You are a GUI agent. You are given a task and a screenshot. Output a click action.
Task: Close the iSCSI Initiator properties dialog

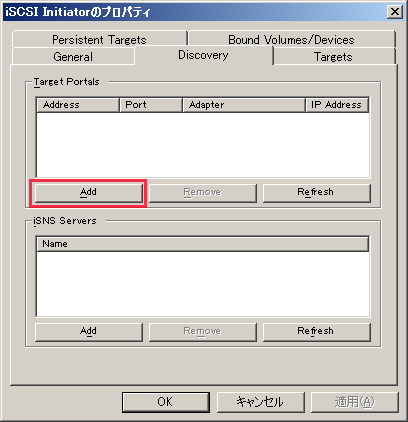click(x=395, y=12)
